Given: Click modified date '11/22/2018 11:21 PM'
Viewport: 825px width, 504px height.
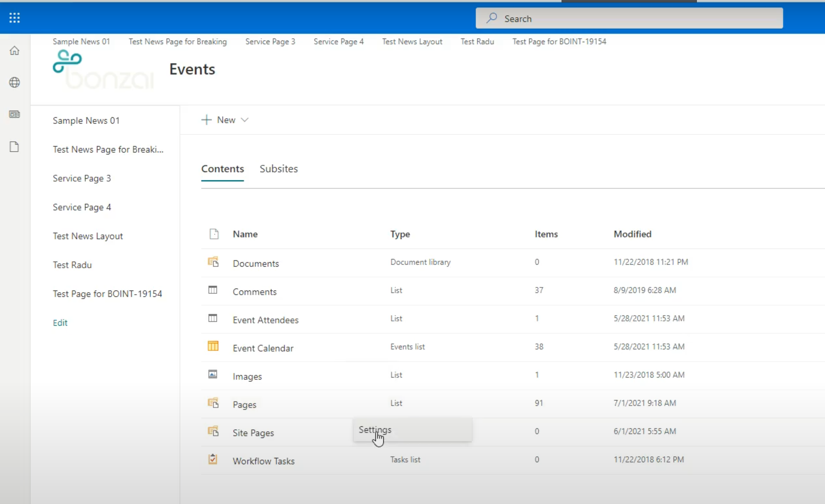Looking at the screenshot, I should point(651,262).
